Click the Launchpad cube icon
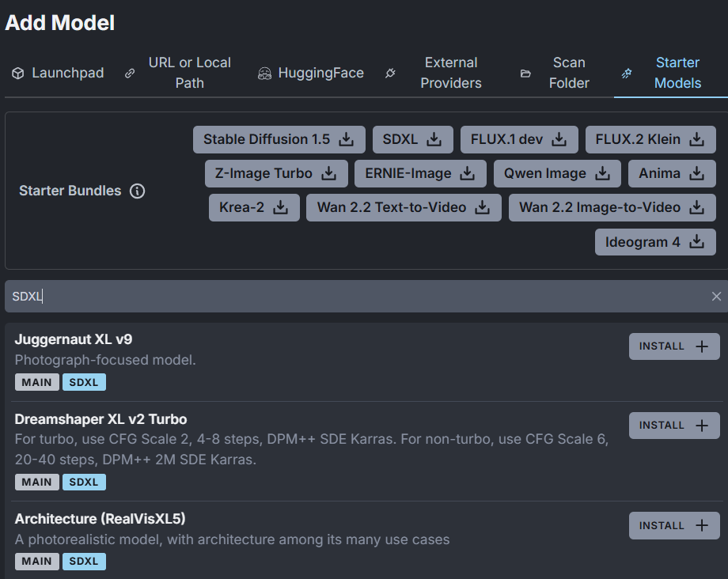This screenshot has width=728, height=579. (x=17, y=74)
